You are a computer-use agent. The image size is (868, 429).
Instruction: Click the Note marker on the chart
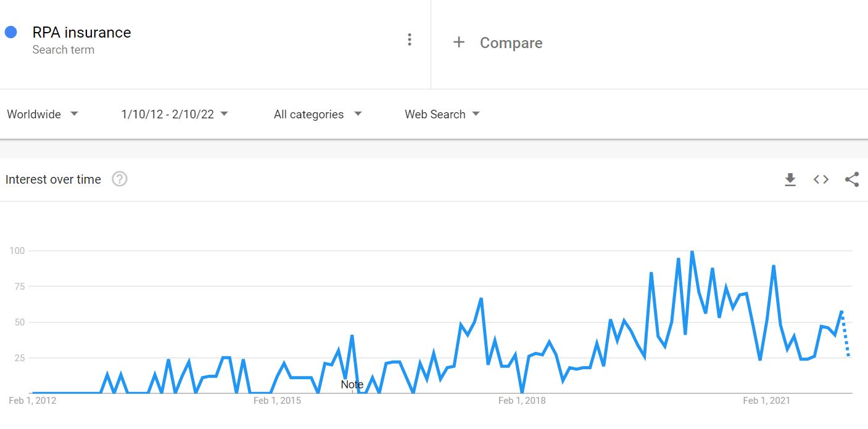[x=352, y=385]
